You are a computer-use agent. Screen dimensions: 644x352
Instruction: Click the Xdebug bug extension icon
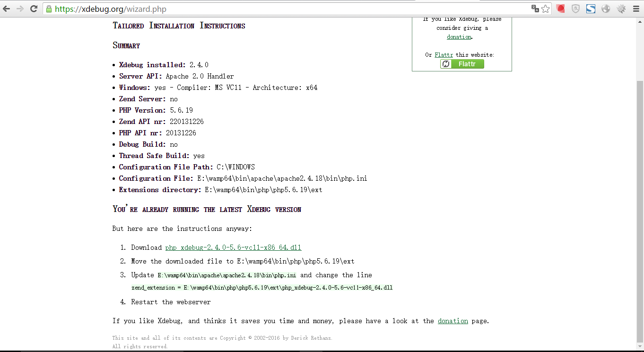point(621,9)
